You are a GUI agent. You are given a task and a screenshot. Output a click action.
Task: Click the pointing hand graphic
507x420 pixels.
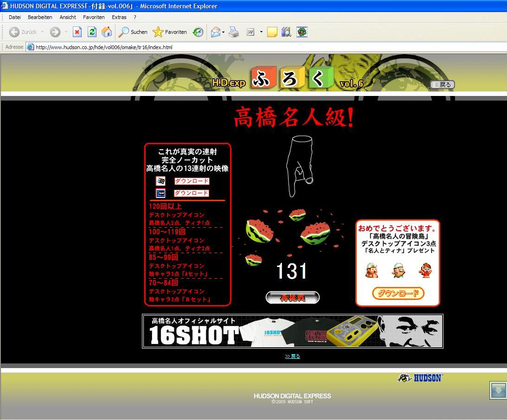(x=300, y=166)
